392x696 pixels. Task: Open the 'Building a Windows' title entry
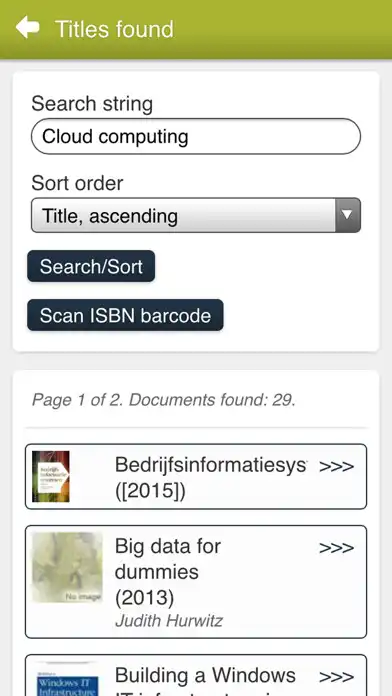pos(196,675)
